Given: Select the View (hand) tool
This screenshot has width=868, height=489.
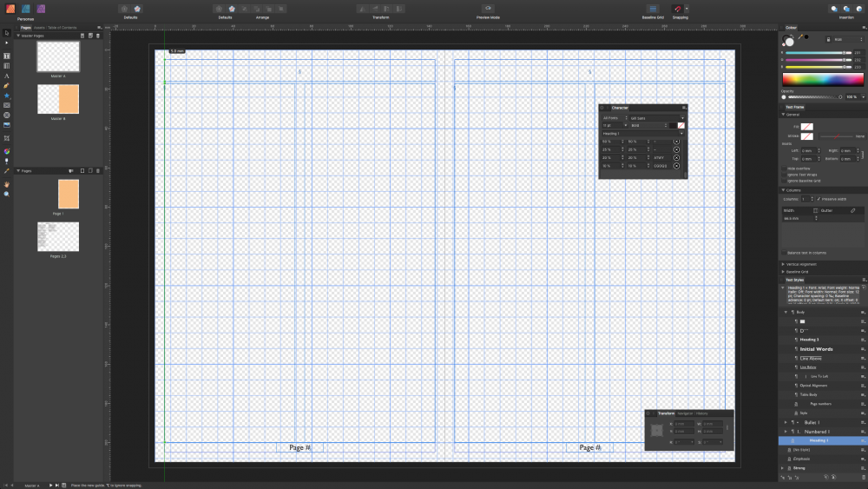Looking at the screenshot, I should tap(7, 184).
